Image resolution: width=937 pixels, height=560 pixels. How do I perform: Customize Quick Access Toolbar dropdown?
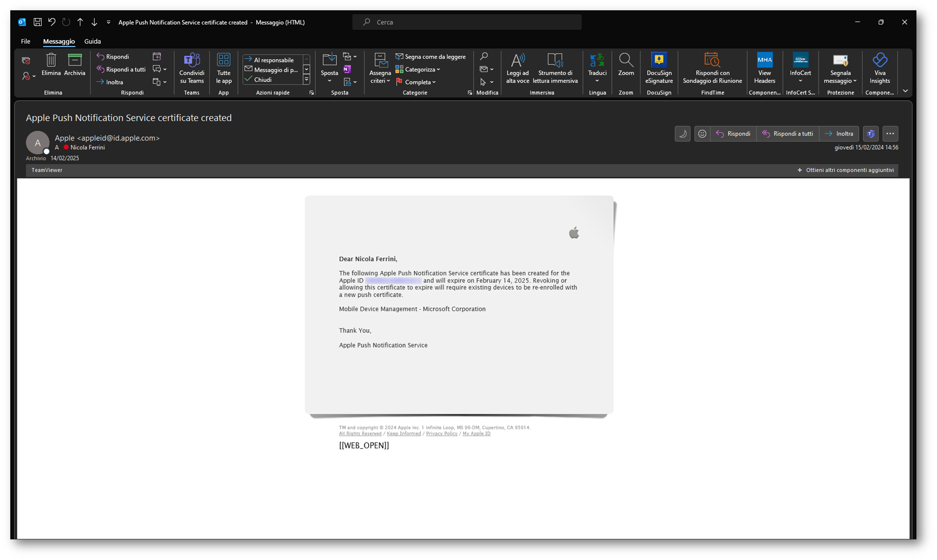coord(109,22)
